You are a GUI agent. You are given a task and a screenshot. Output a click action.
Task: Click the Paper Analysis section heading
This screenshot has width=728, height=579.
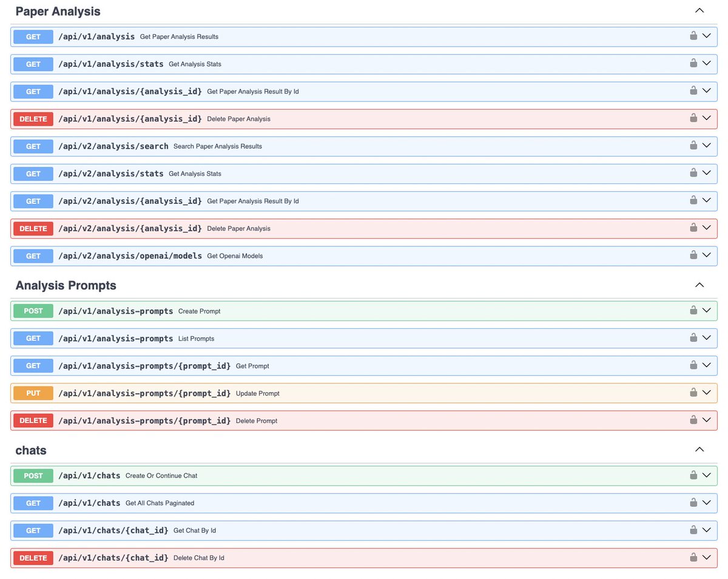[58, 11]
